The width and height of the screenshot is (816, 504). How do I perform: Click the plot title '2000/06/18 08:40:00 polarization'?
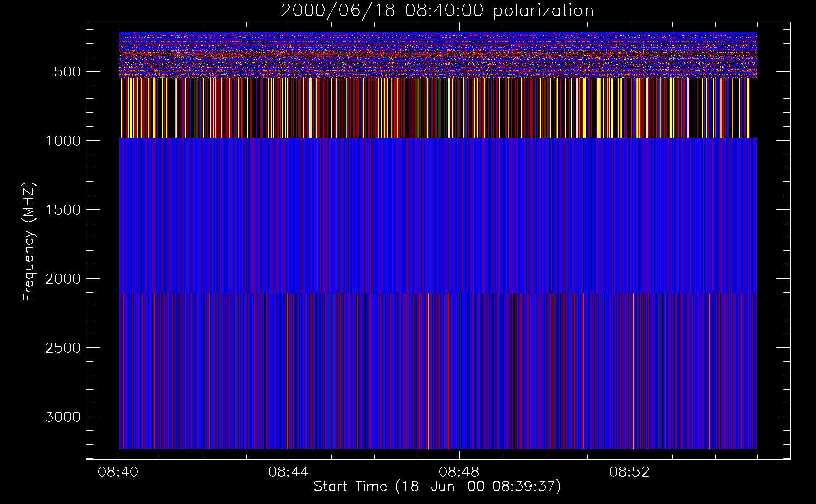[x=437, y=11]
